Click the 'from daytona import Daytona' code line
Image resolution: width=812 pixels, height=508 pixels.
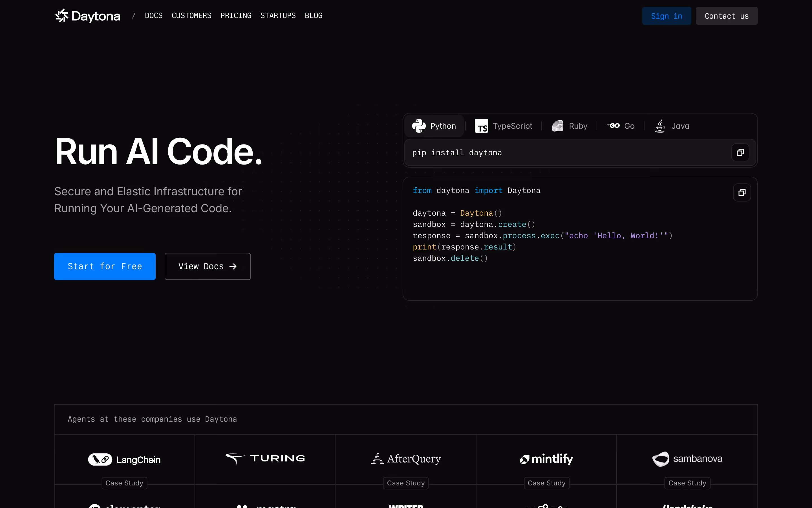(476, 190)
